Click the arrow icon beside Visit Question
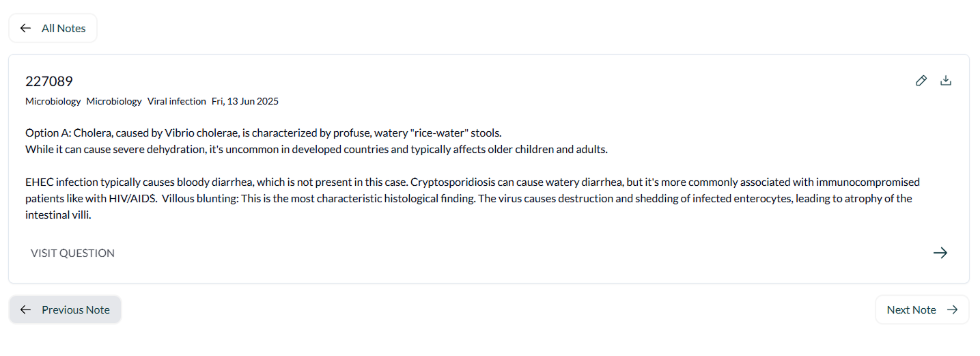Image resolution: width=980 pixels, height=356 pixels. tap(940, 253)
